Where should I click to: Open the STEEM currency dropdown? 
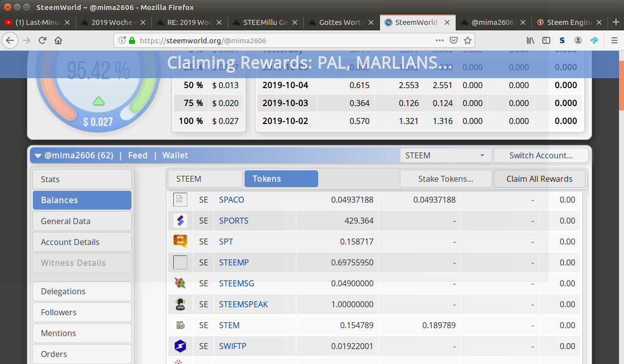click(445, 155)
